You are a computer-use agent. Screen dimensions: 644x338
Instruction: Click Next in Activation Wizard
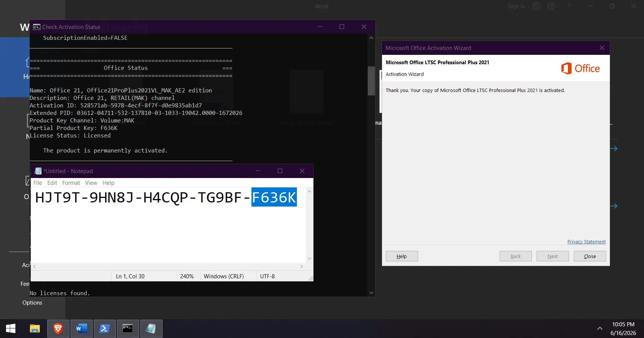pos(552,256)
